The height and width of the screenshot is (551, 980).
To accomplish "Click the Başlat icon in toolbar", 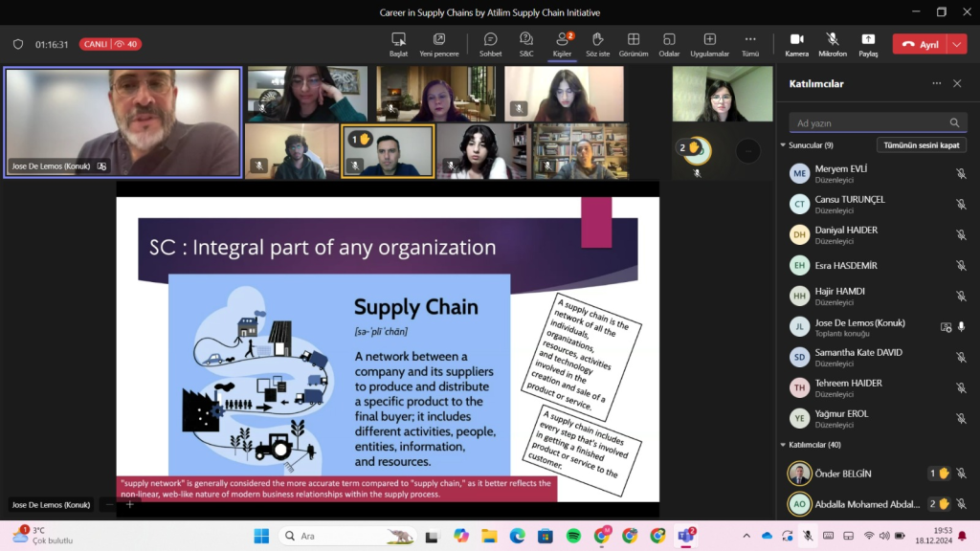I will 399,44.
